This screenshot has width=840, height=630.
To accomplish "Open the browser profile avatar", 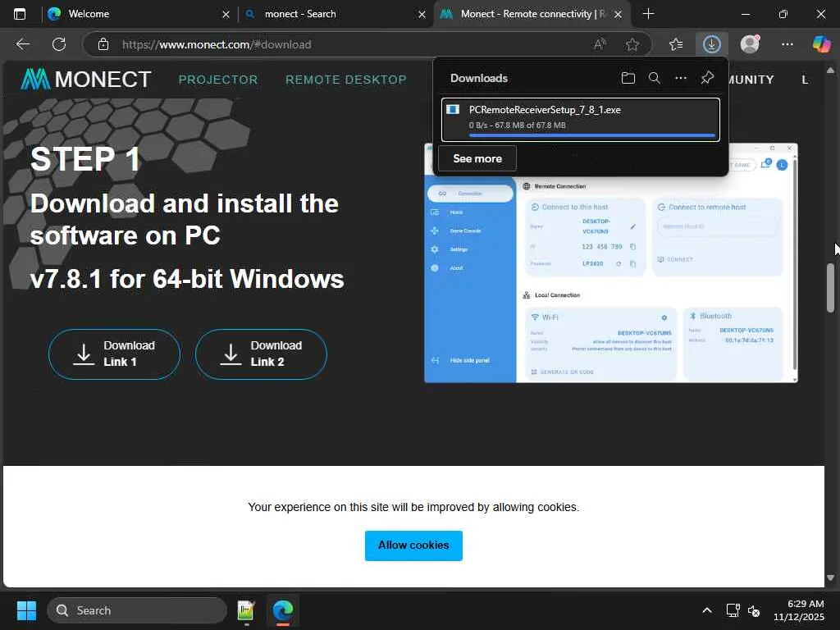I will point(750,44).
